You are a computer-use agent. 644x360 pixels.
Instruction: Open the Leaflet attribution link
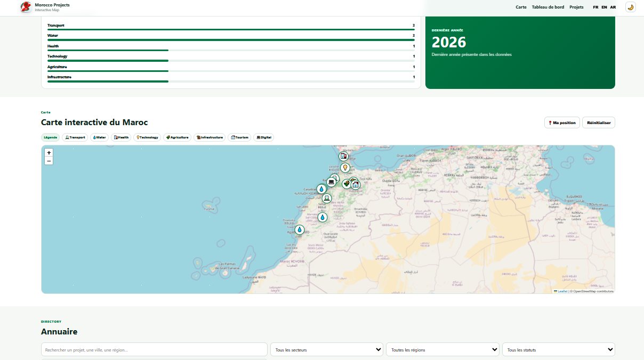point(561,291)
